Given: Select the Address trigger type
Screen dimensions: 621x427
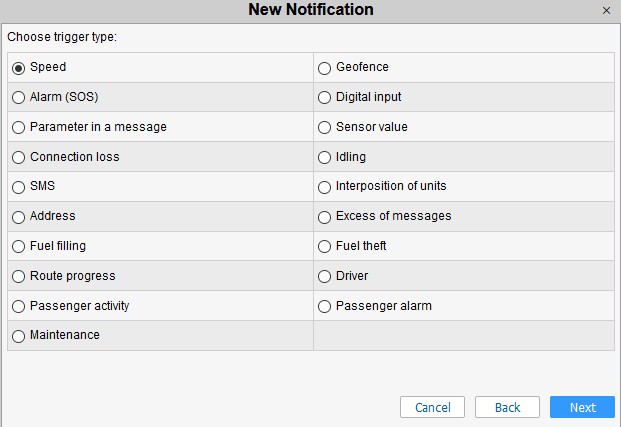Looking at the screenshot, I should pyautogui.click(x=19, y=217).
